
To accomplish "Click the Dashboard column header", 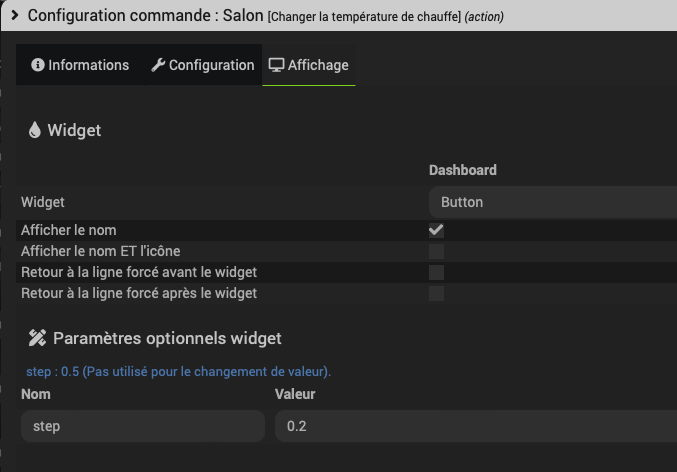I will tap(463, 170).
